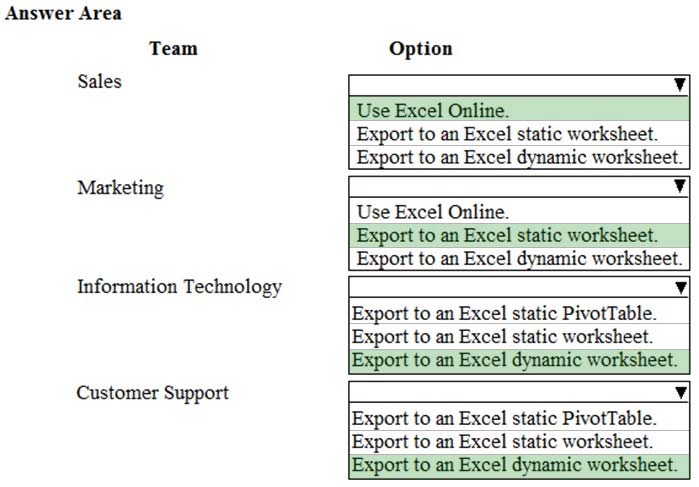The width and height of the screenshot is (699, 487).
Task: Choose static worksheet export for Sales
Action: [x=519, y=133]
